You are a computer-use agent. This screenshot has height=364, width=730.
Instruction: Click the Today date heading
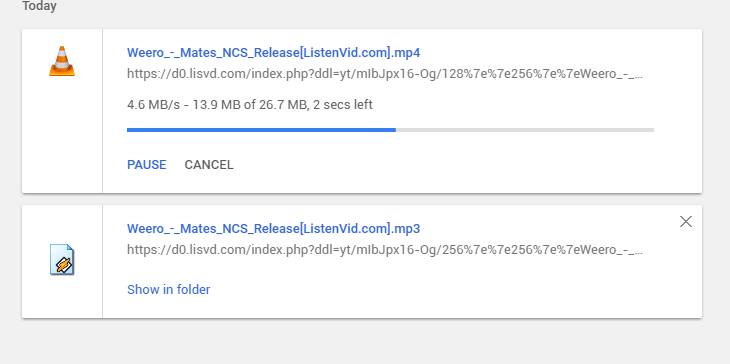tap(40, 6)
